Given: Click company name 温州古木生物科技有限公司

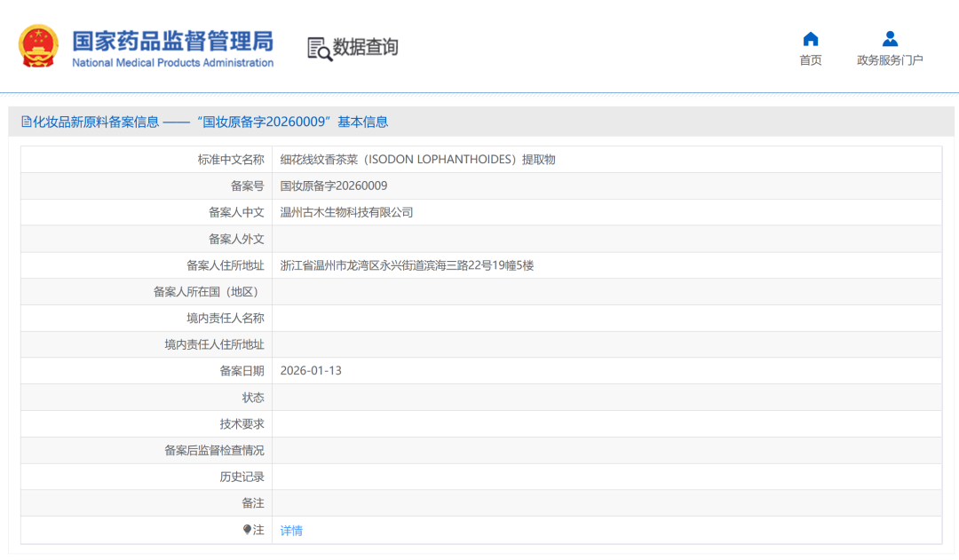Looking at the screenshot, I should tap(346, 213).
